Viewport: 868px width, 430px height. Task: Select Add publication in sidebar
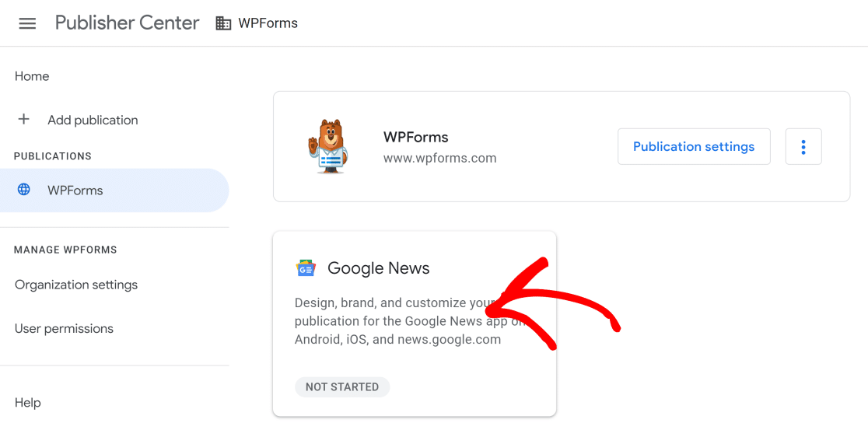(x=93, y=120)
